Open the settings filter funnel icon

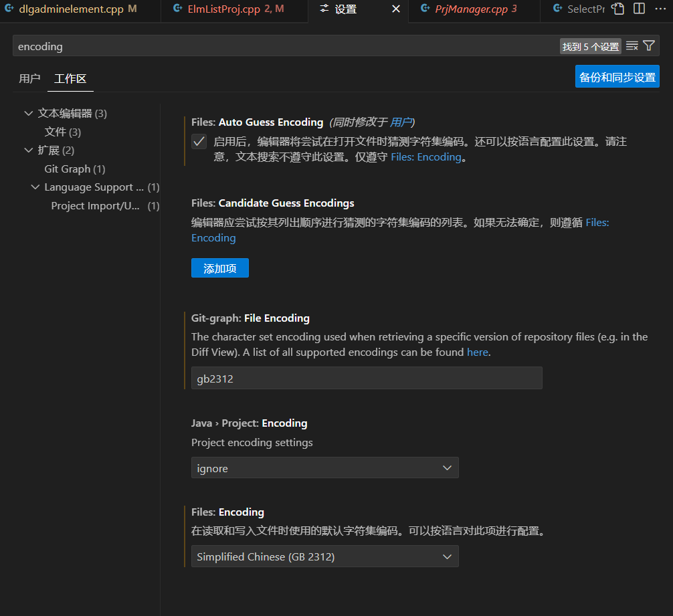[x=648, y=45]
